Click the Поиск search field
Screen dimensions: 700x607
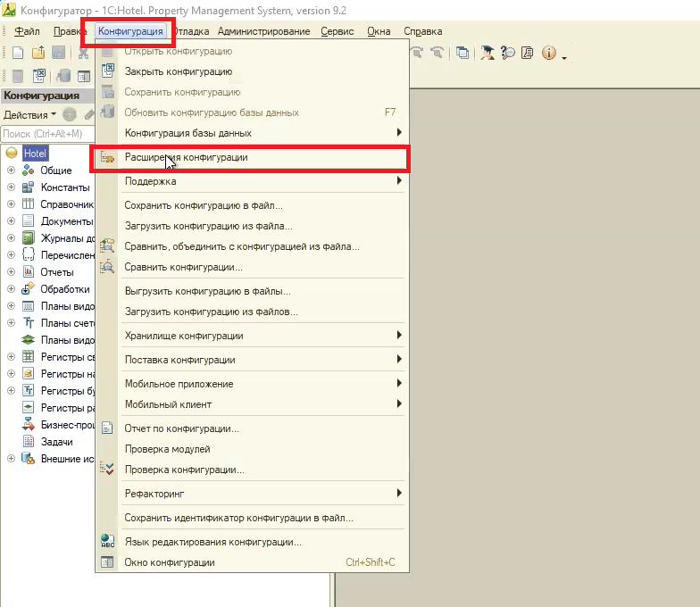[45, 134]
